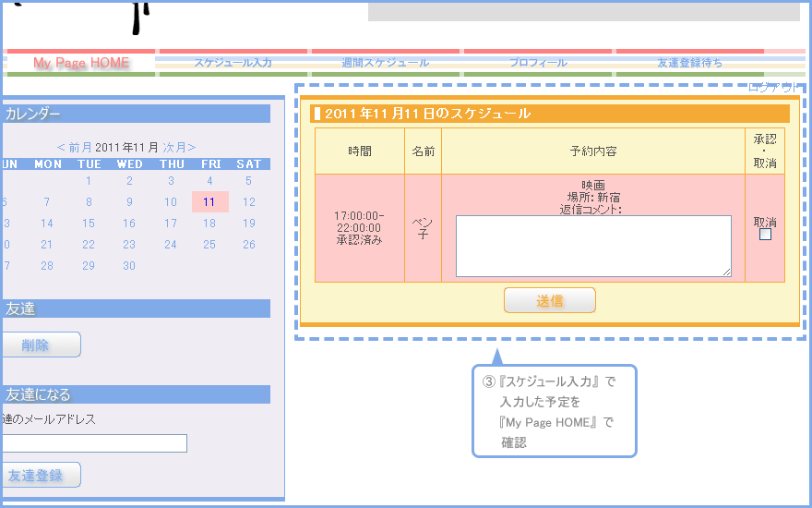Tick the 取消 checkbox for the movie schedule
The height and width of the screenshot is (508, 812).
tap(765, 235)
